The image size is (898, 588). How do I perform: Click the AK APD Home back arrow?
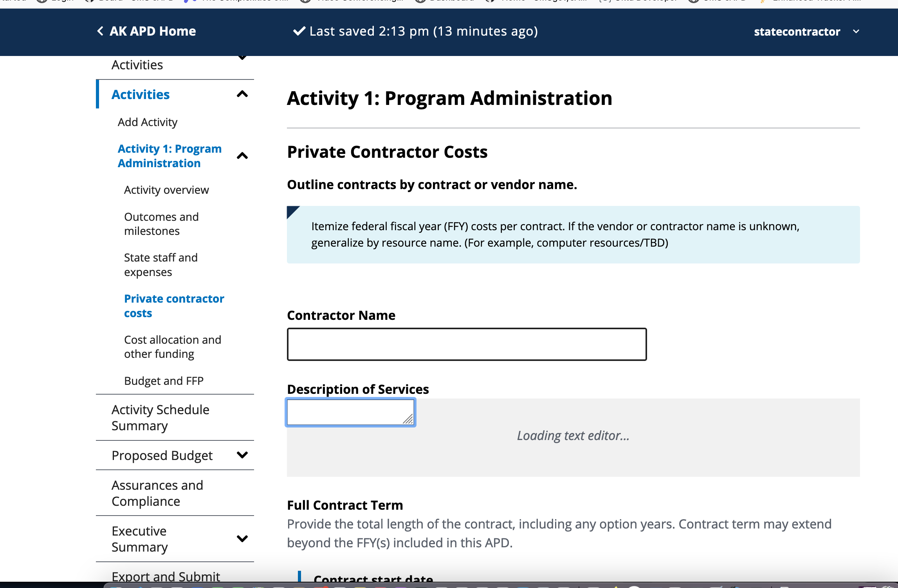click(99, 31)
